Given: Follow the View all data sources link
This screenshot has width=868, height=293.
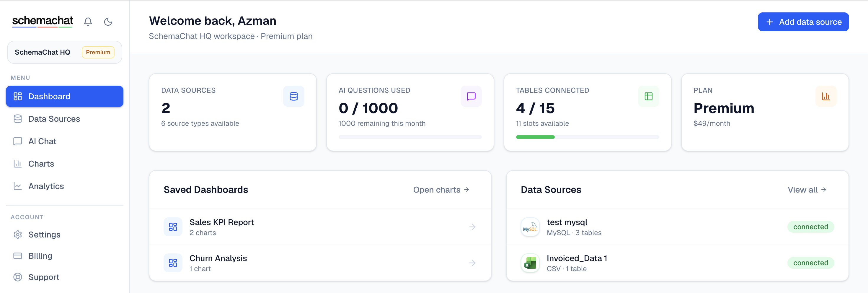Looking at the screenshot, I should 807,190.
